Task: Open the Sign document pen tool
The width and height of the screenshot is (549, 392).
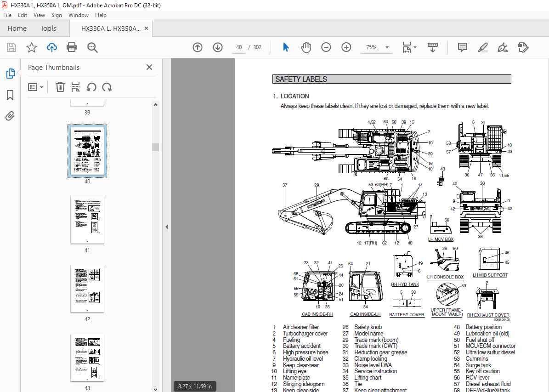Action: (x=503, y=47)
